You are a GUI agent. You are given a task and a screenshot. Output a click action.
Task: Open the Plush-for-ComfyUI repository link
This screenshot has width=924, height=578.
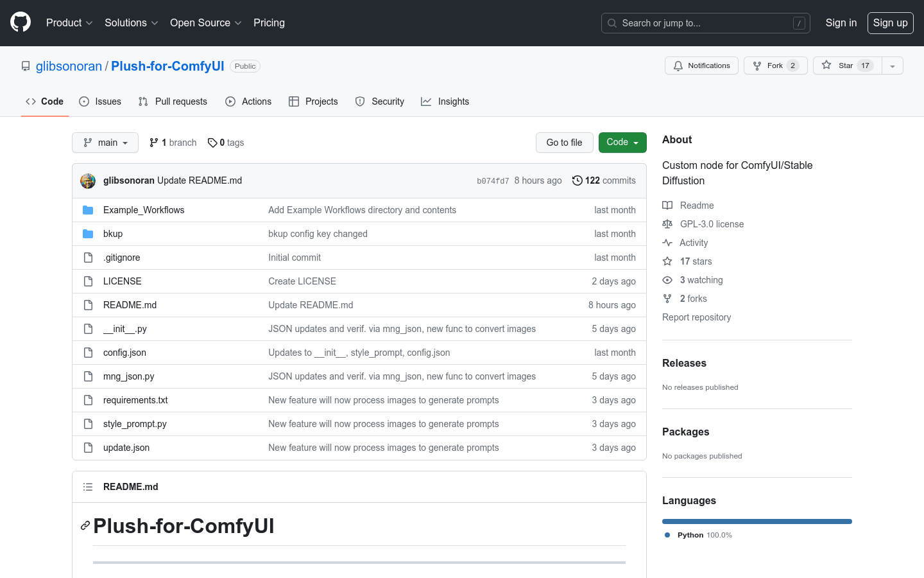pos(167,66)
